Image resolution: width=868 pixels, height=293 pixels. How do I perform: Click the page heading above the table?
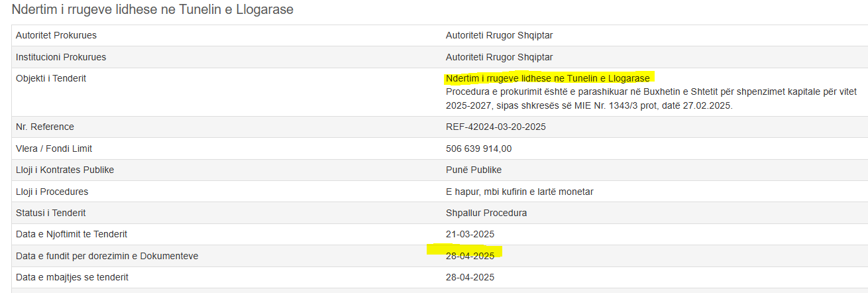[x=152, y=10]
